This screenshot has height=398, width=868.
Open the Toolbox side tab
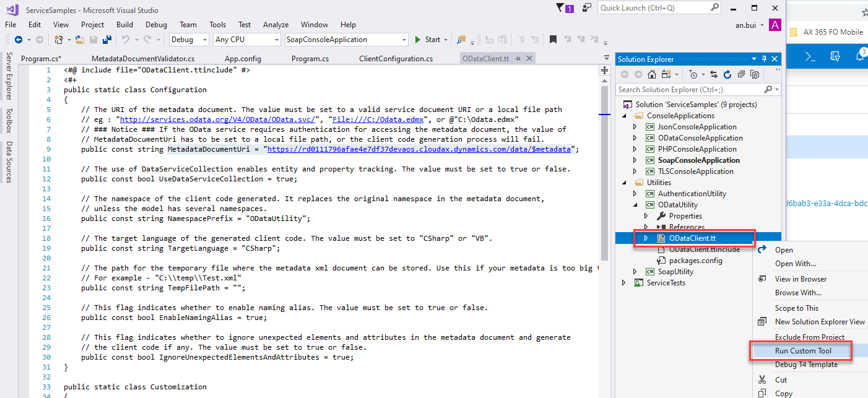tap(9, 121)
